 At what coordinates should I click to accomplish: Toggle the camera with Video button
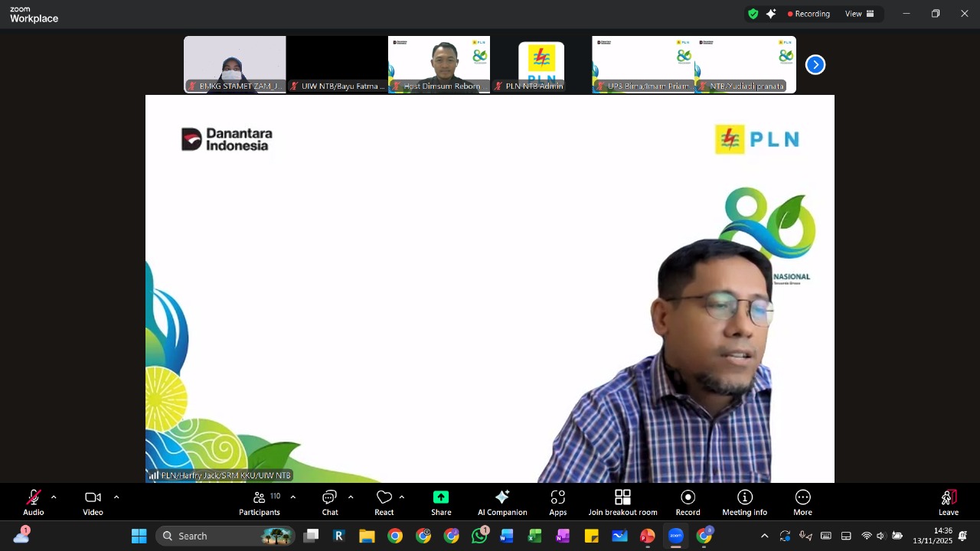93,502
